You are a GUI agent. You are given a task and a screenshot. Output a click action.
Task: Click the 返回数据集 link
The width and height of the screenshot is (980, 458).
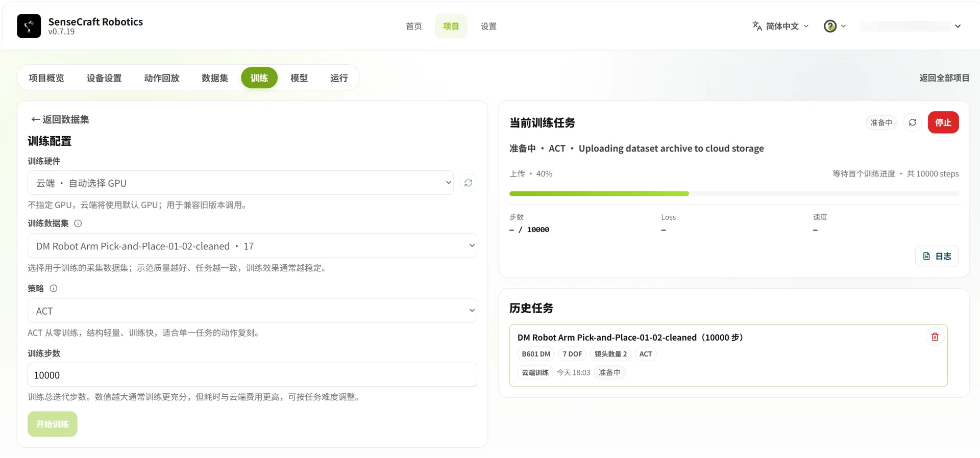click(60, 119)
